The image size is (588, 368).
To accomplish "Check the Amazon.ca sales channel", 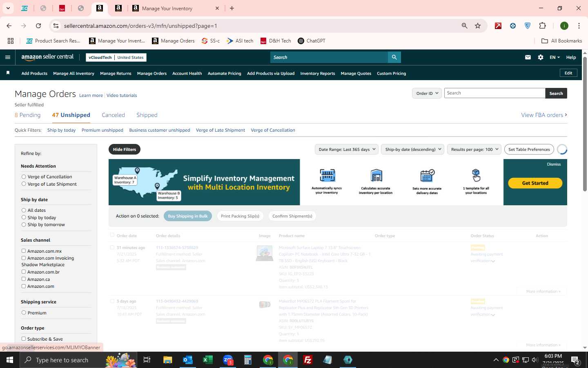I will (24, 279).
